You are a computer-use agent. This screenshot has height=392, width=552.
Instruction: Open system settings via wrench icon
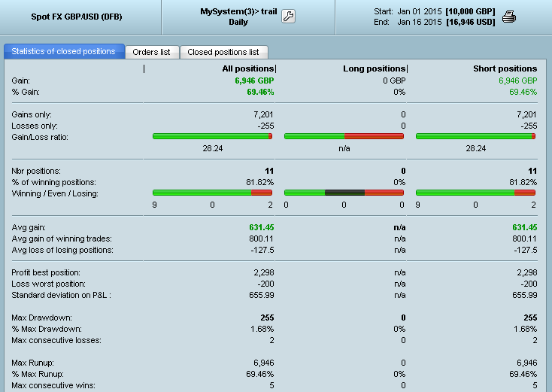coord(288,17)
